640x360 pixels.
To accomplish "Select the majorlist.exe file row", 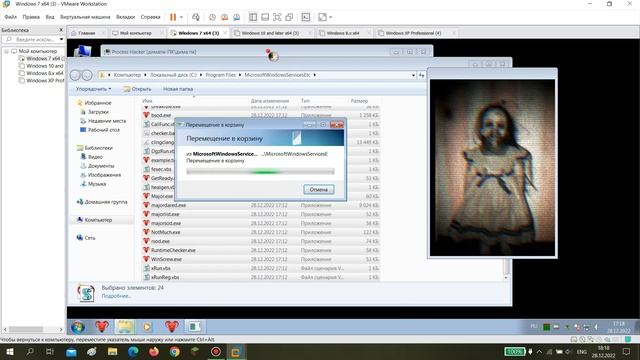I will tap(261, 214).
